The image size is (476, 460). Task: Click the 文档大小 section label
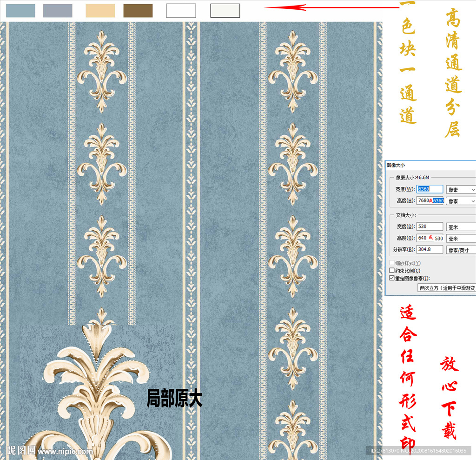tap(406, 215)
